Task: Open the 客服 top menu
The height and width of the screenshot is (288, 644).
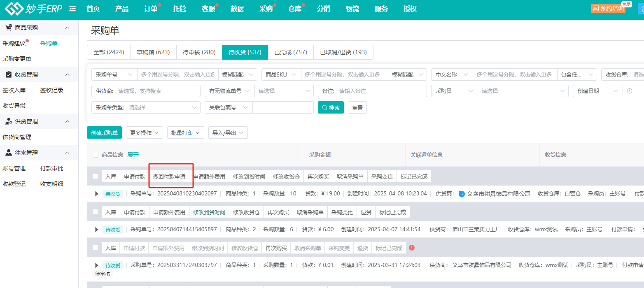Action: click(208, 9)
